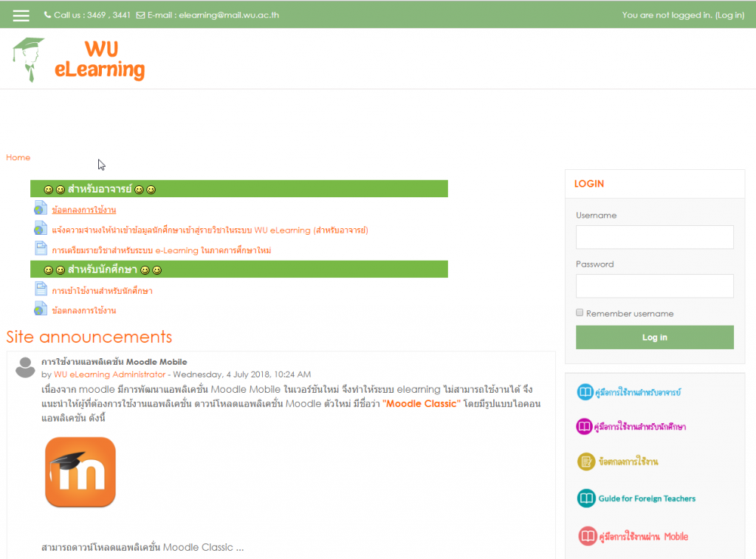This screenshot has height=559, width=756.
Task: Click the red Mobile manual book icon
Action: [x=587, y=536]
